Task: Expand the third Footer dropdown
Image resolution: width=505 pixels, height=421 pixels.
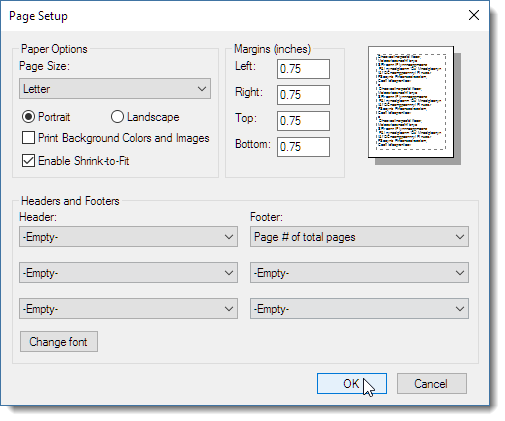Action: pos(359,309)
